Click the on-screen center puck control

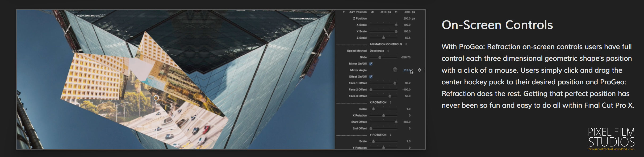coord(156,98)
